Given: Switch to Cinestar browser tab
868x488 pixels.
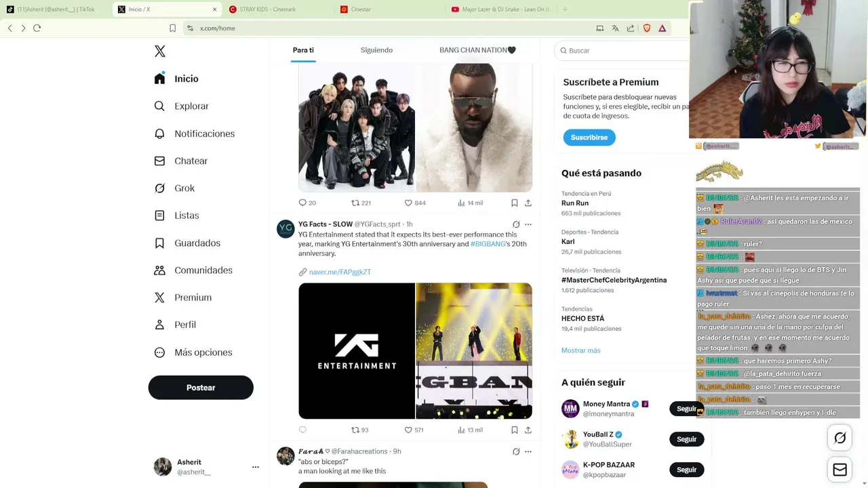Looking at the screenshot, I should pyautogui.click(x=388, y=9).
